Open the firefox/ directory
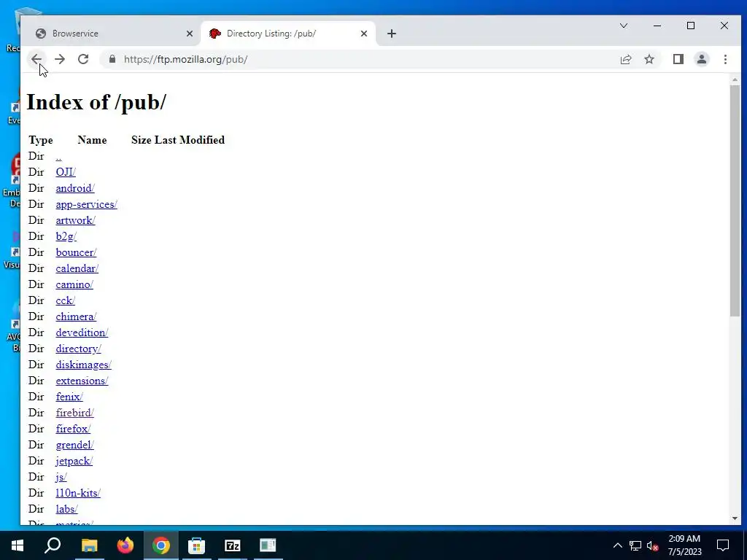Image resolution: width=747 pixels, height=560 pixels. click(74, 429)
